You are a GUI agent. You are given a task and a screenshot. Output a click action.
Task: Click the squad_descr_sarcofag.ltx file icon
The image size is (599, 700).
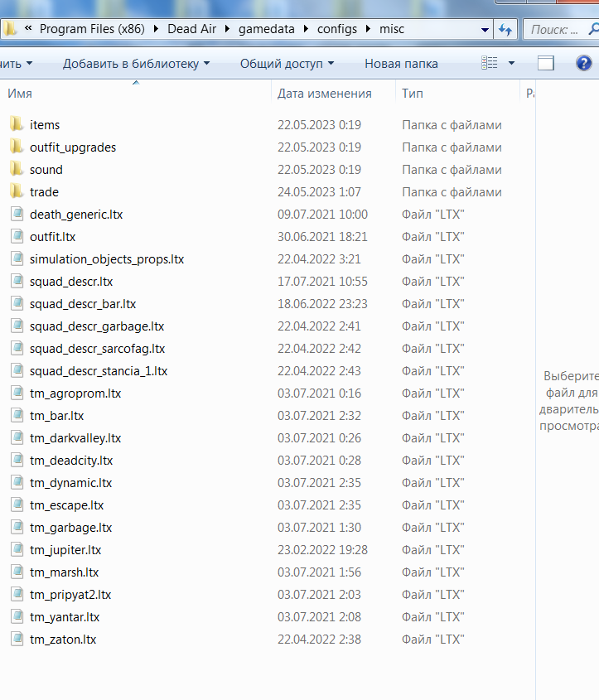point(17,348)
